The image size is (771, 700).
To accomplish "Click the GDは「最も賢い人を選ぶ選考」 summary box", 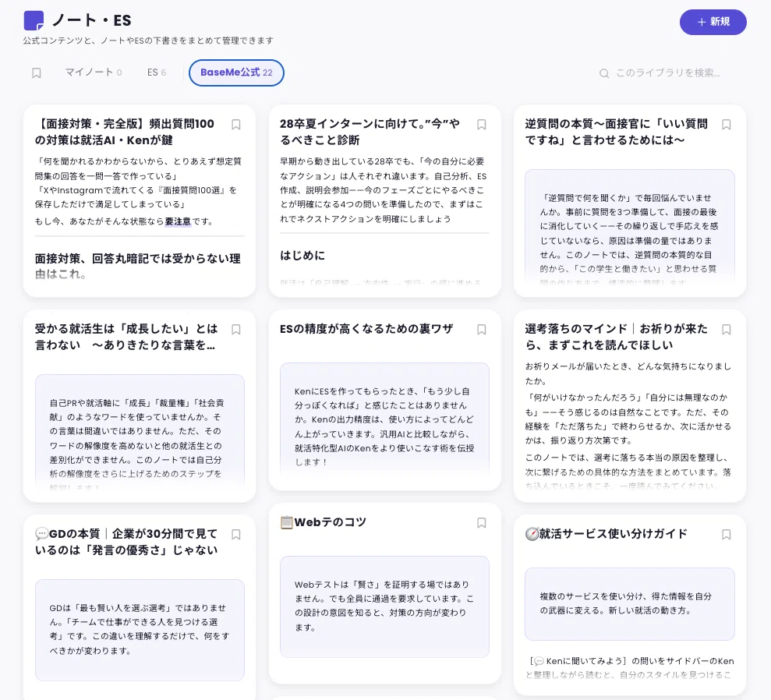I will pos(140,630).
